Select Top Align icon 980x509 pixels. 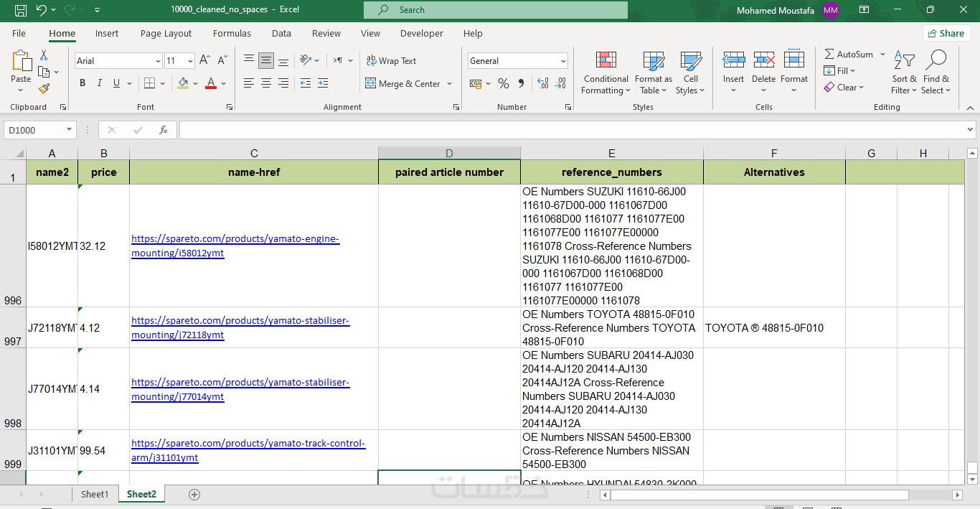click(249, 61)
